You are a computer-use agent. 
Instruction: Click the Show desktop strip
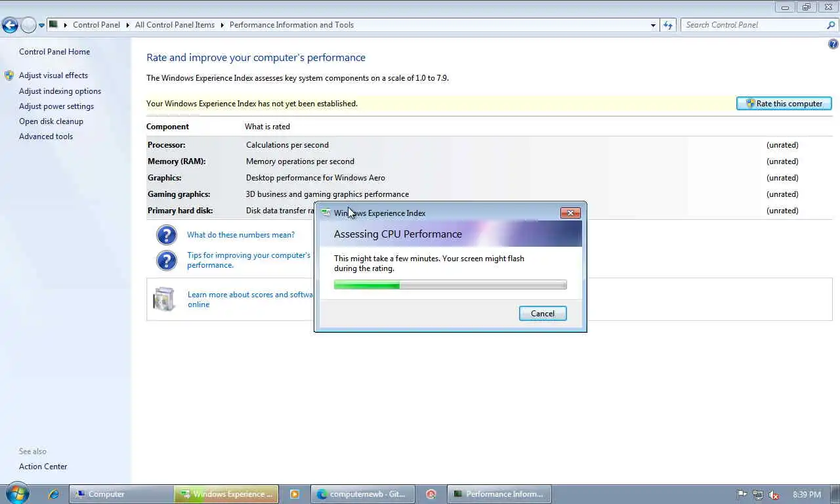835,494
